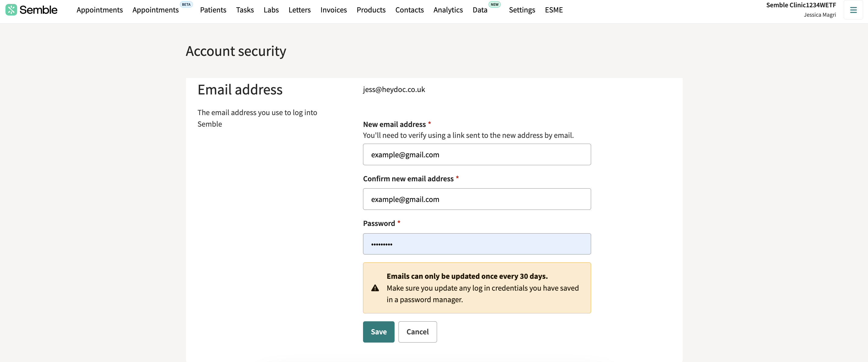Navigate to Labs
This screenshot has width=868, height=362.
click(x=271, y=10)
